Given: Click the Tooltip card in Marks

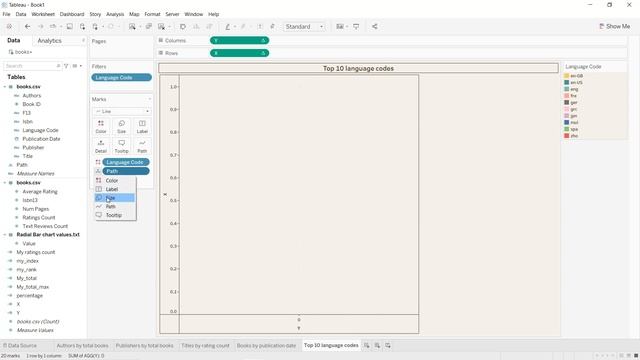Looking at the screenshot, I should tap(122, 146).
